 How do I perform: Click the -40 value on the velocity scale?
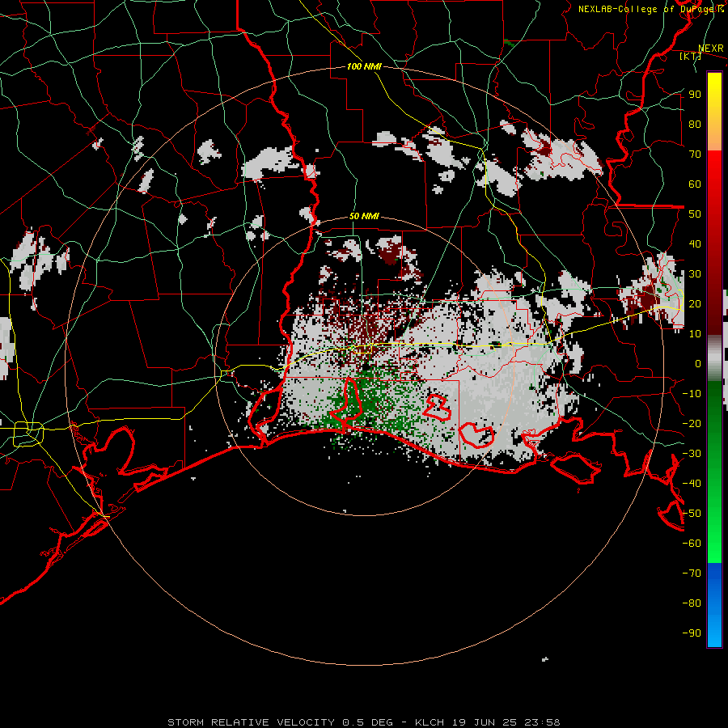point(692,484)
